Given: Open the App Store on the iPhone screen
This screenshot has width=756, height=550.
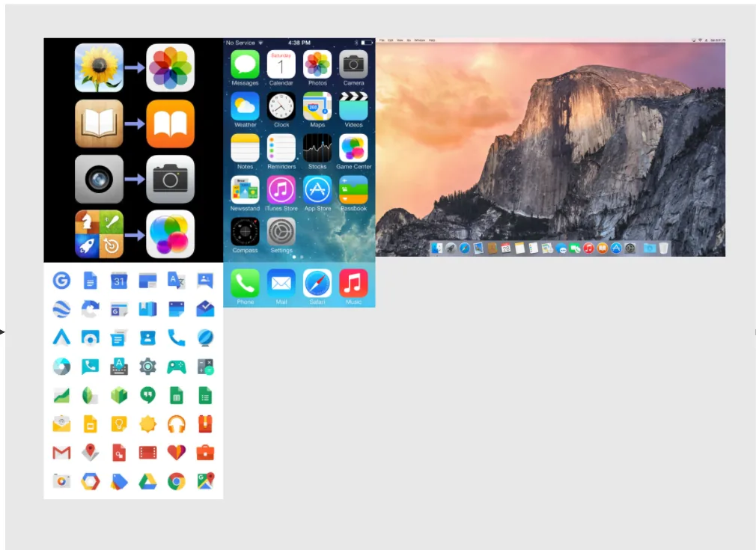Looking at the screenshot, I should tap(317, 190).
